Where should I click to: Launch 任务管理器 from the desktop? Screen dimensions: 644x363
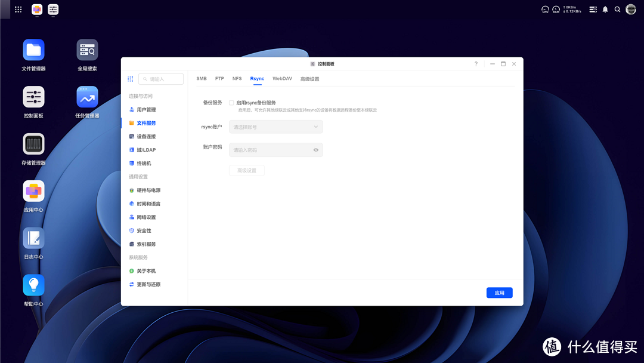(x=87, y=97)
